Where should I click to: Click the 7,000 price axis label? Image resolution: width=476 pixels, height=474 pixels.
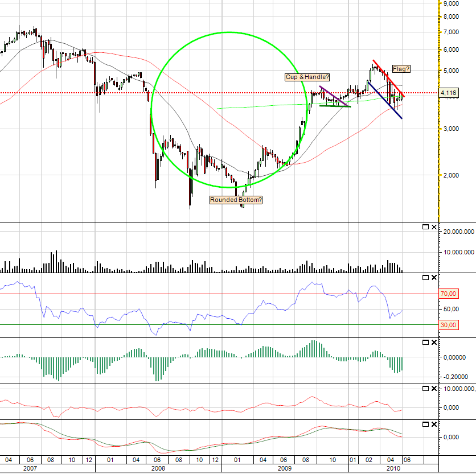451,32
